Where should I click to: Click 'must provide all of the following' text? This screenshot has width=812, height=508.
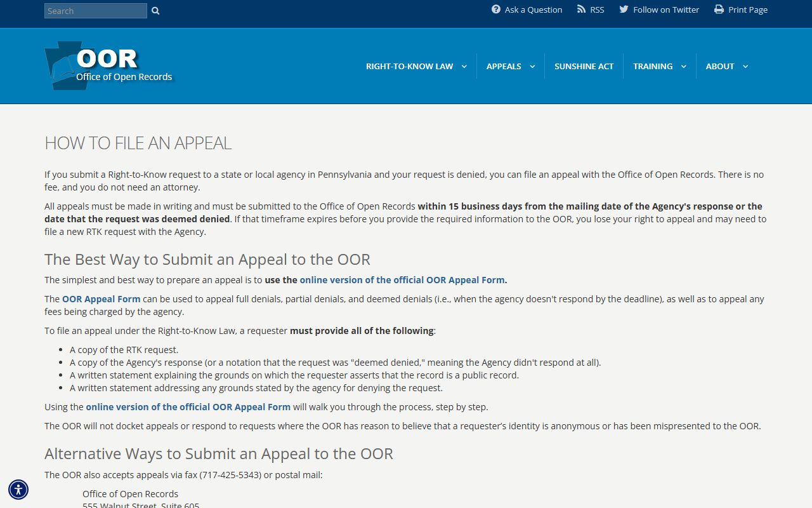coord(362,331)
